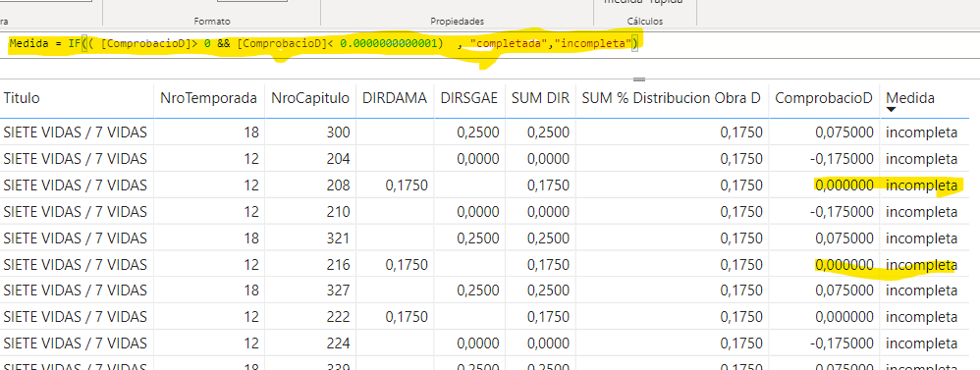Click incompleta Medida cell in row 224
The height and width of the screenshot is (370, 980).
coord(921,344)
